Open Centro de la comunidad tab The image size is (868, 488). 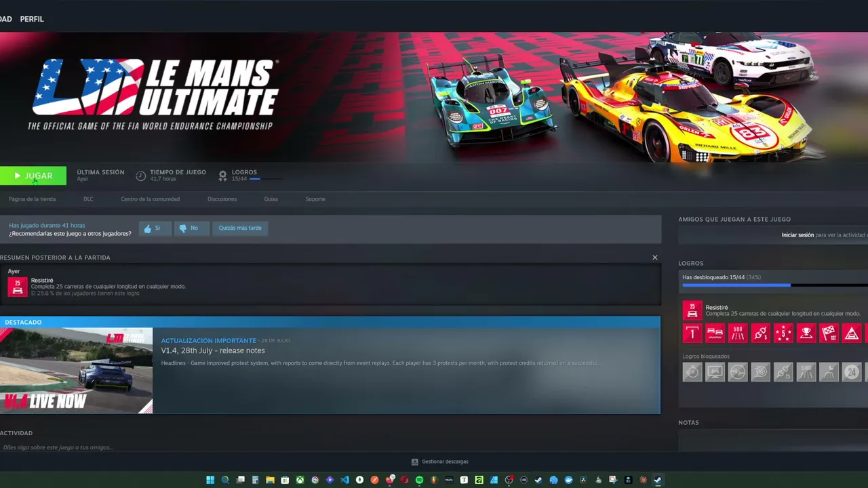pyautogui.click(x=151, y=199)
